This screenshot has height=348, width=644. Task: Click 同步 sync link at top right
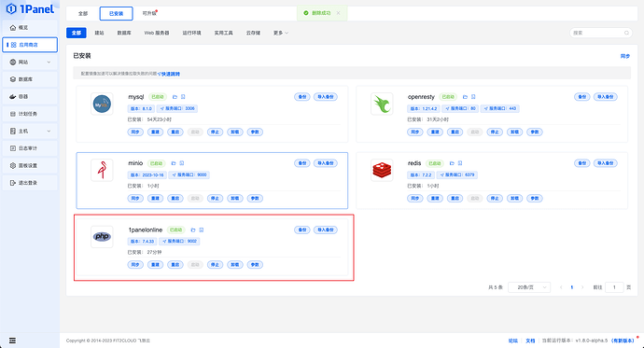pos(624,56)
